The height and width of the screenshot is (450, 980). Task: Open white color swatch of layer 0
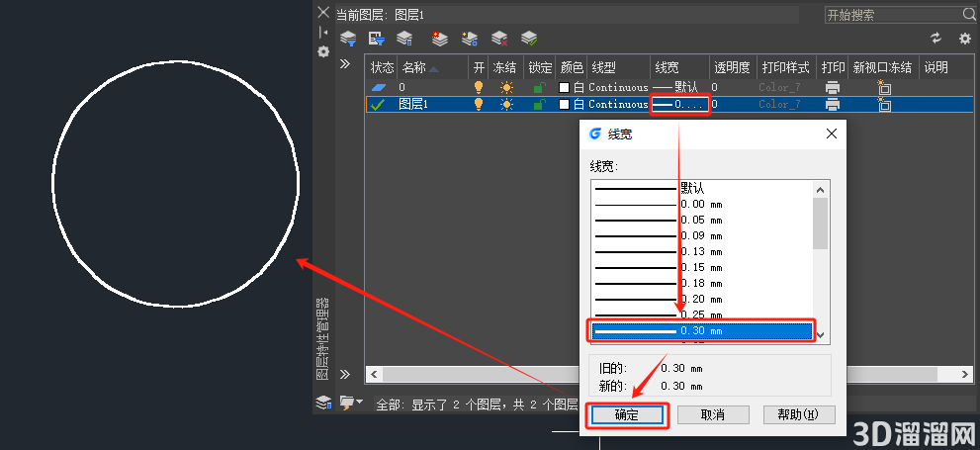click(x=565, y=87)
